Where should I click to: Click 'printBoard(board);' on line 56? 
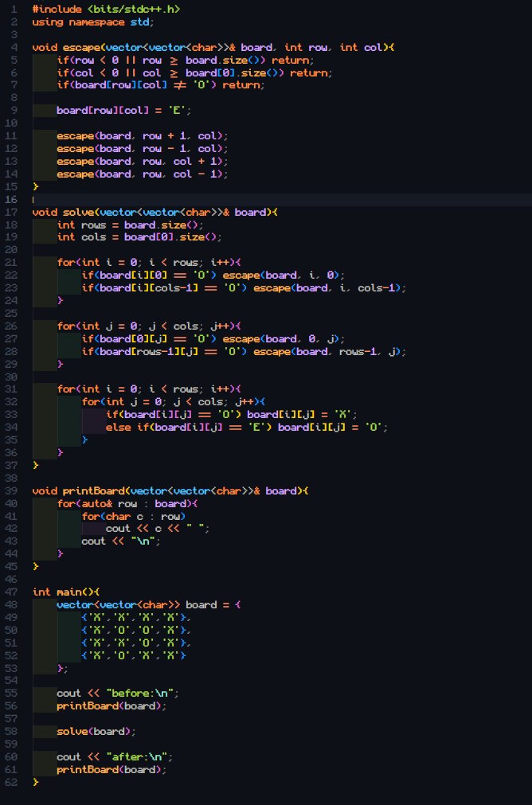[111, 706]
